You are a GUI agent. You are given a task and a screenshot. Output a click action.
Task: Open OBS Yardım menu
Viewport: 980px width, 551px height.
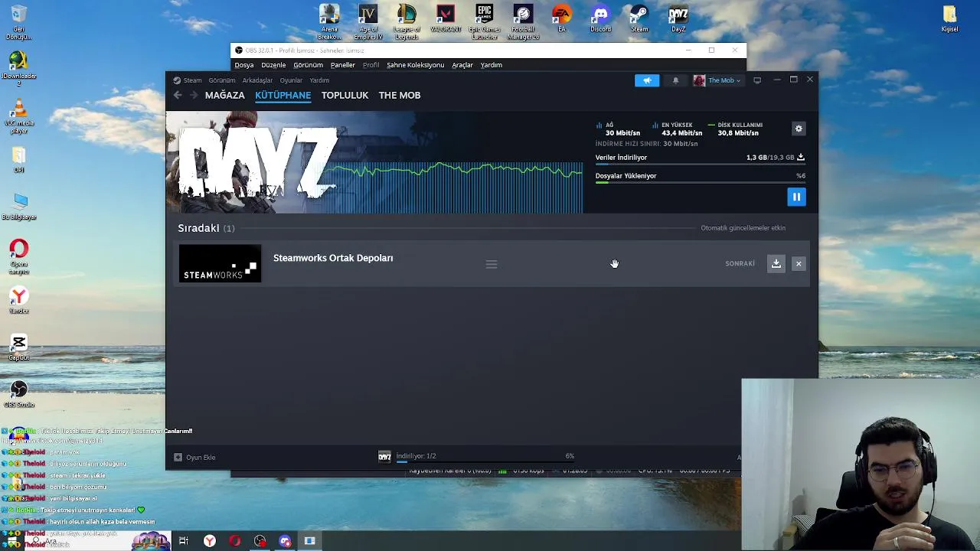(x=492, y=65)
